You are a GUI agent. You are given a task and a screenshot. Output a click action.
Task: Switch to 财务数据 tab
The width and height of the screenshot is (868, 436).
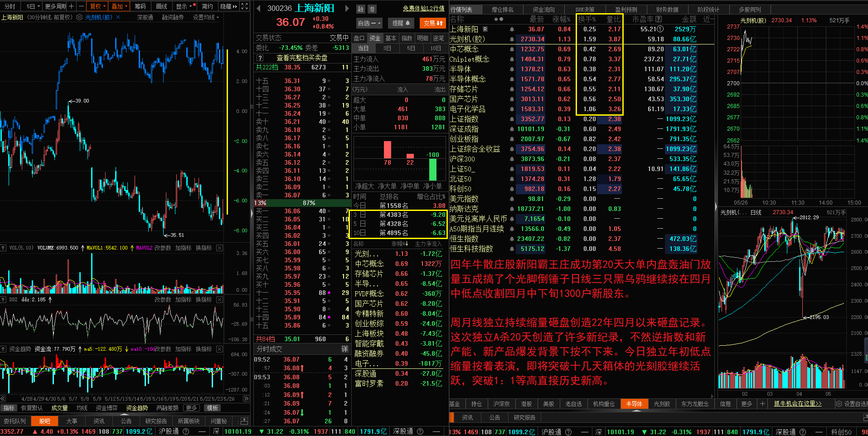667,9
